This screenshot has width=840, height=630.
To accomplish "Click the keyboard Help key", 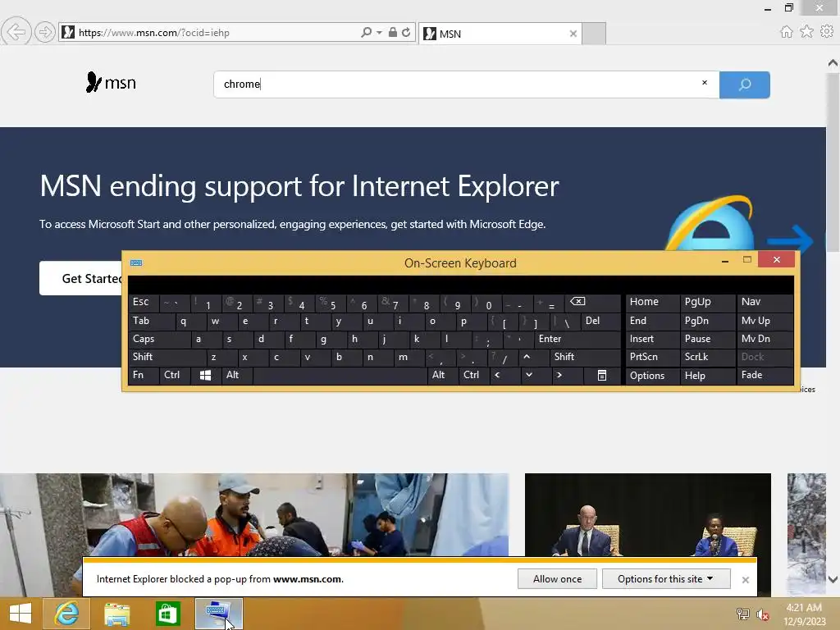I will (x=707, y=375).
